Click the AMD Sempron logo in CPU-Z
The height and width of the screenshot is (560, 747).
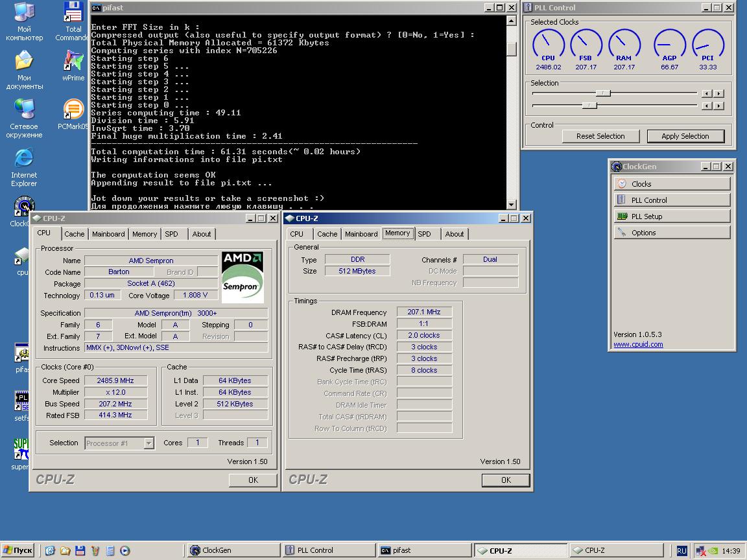pos(243,277)
